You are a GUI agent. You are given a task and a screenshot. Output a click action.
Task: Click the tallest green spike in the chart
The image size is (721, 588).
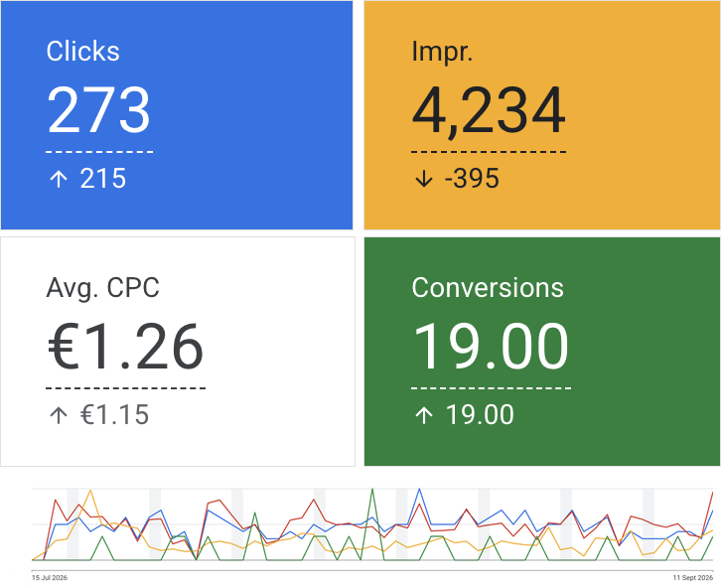372,490
